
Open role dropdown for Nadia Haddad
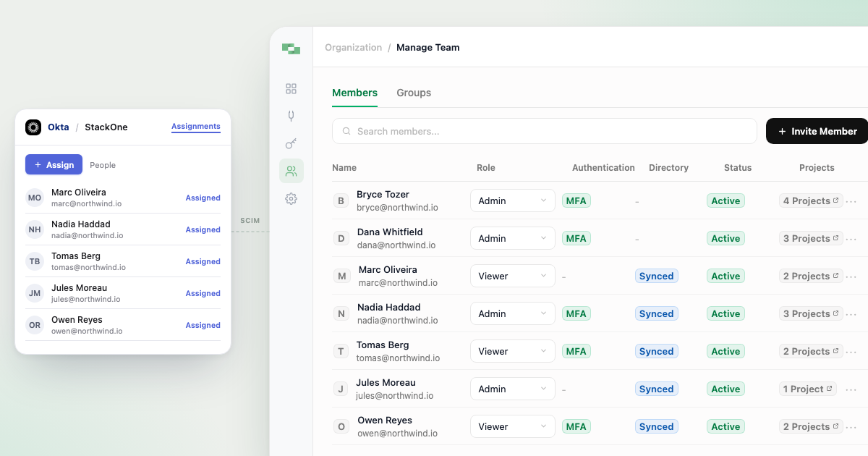click(x=513, y=314)
